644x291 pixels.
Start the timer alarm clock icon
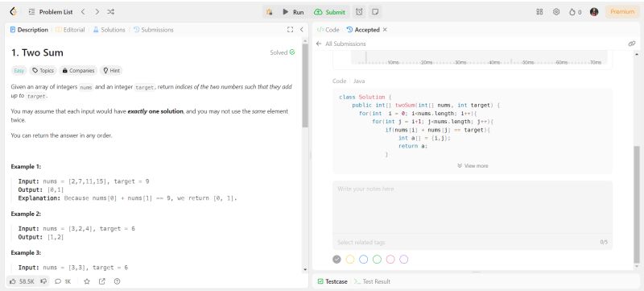(x=359, y=12)
